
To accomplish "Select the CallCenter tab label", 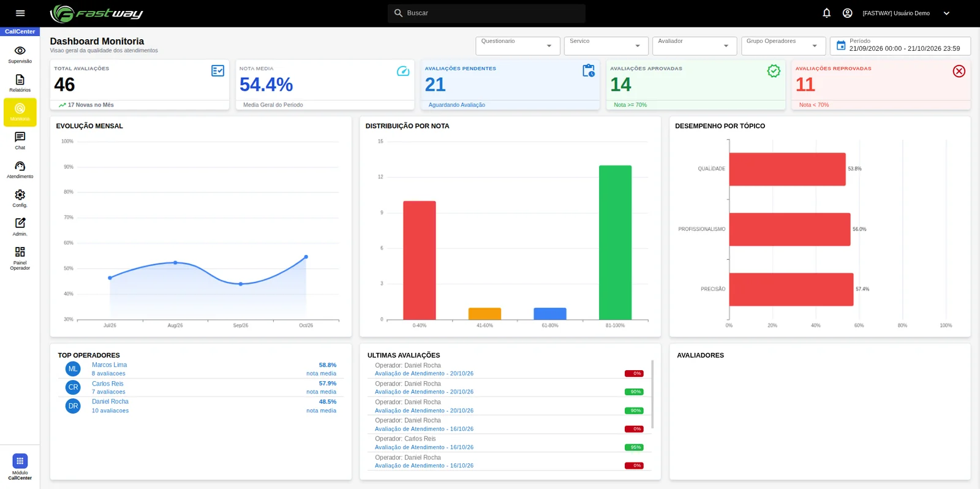I will click(x=20, y=31).
